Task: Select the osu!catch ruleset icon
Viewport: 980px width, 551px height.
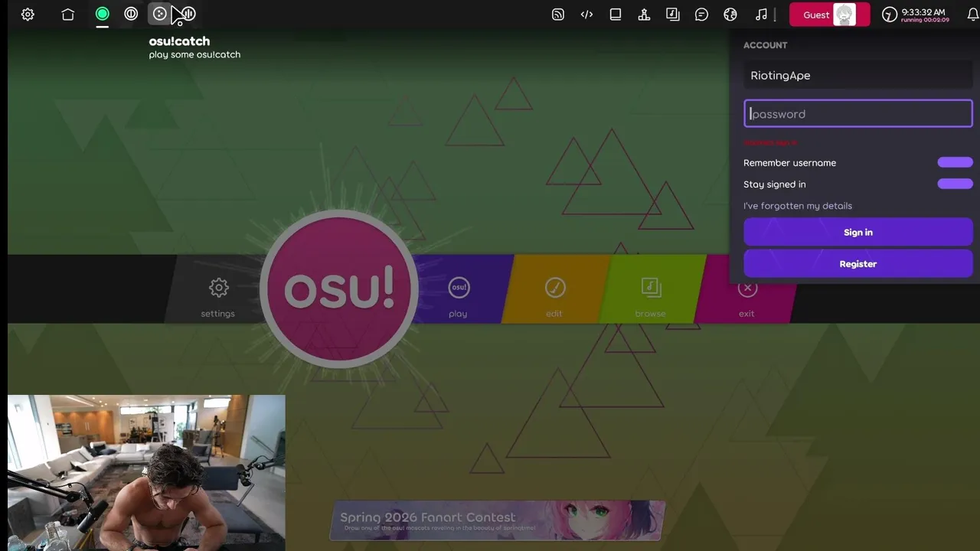Action: click(x=159, y=14)
